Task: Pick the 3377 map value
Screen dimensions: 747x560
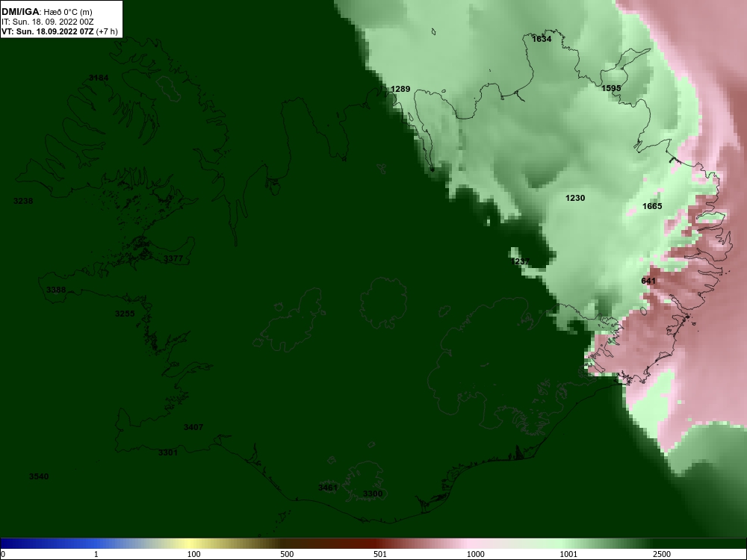Action: pos(173,258)
